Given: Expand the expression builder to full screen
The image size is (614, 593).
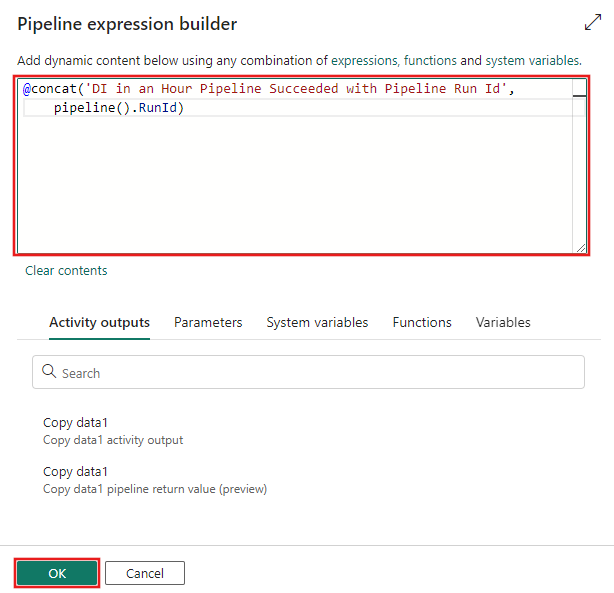Looking at the screenshot, I should coord(591,23).
